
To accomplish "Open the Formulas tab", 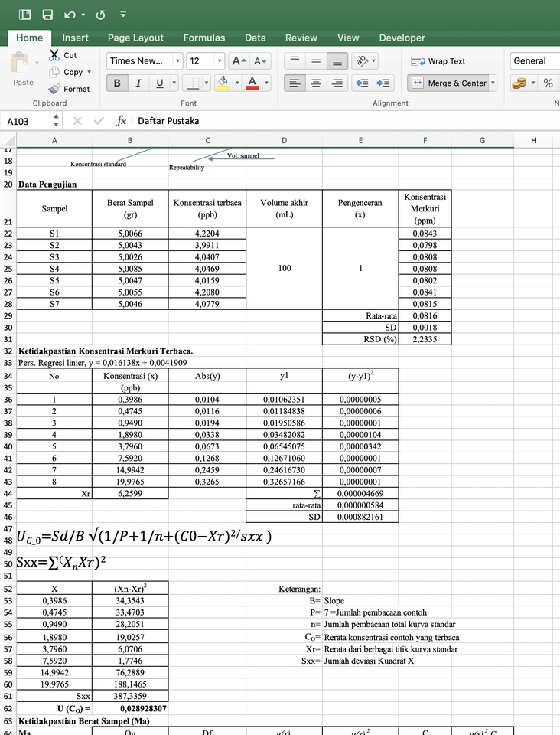I will (204, 38).
